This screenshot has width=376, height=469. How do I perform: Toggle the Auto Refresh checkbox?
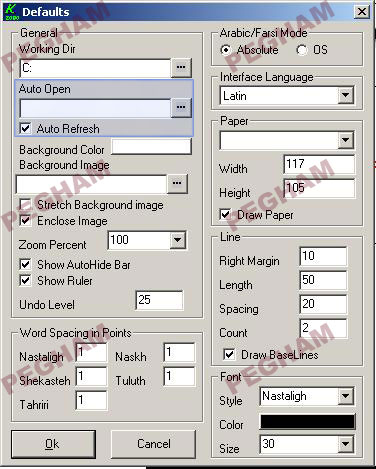coord(25,128)
